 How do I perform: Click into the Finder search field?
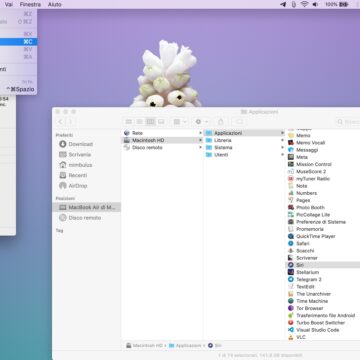[347, 122]
